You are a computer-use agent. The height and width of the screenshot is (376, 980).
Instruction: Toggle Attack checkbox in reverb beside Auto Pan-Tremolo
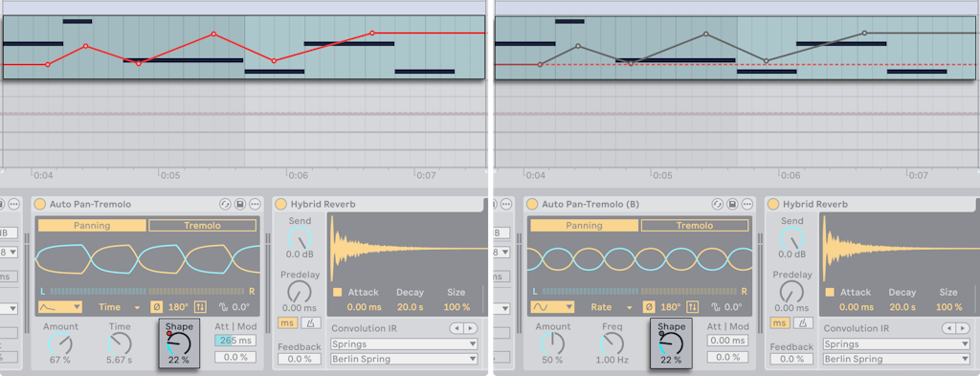(338, 293)
